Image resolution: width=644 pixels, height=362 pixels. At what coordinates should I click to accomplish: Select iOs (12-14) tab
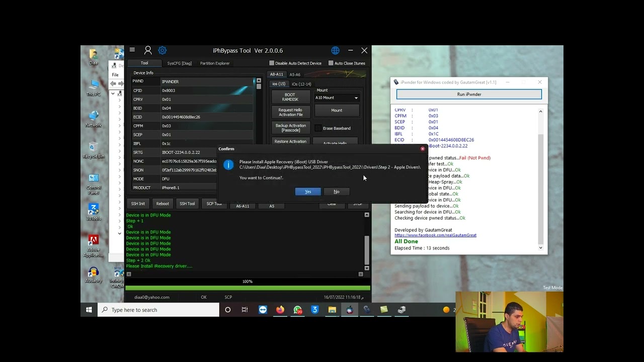[x=301, y=84]
